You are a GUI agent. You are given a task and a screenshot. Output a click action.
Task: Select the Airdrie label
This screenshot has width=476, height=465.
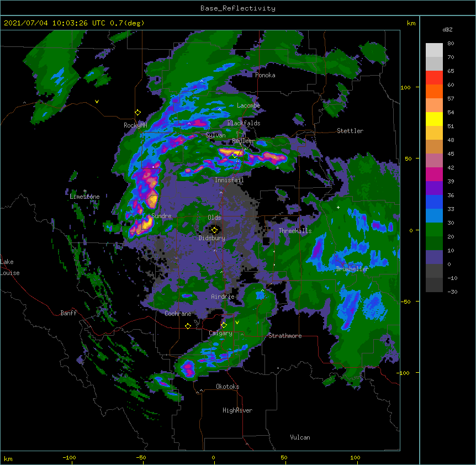pos(223,297)
